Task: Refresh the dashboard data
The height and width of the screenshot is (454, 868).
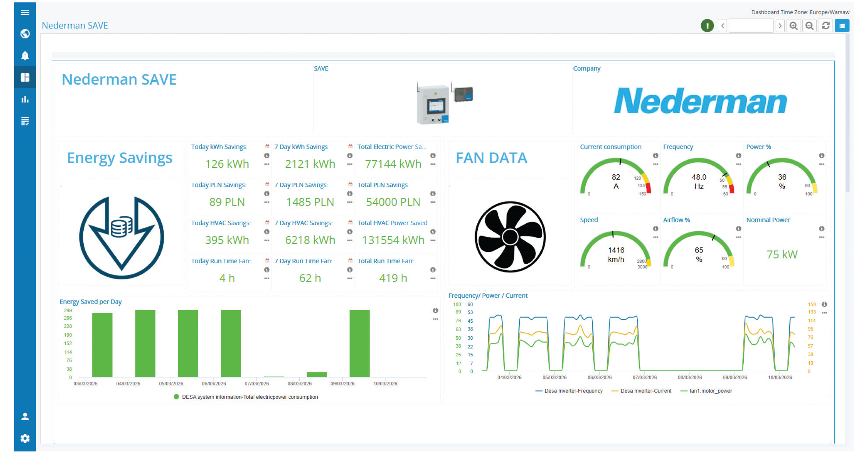Action: (826, 26)
